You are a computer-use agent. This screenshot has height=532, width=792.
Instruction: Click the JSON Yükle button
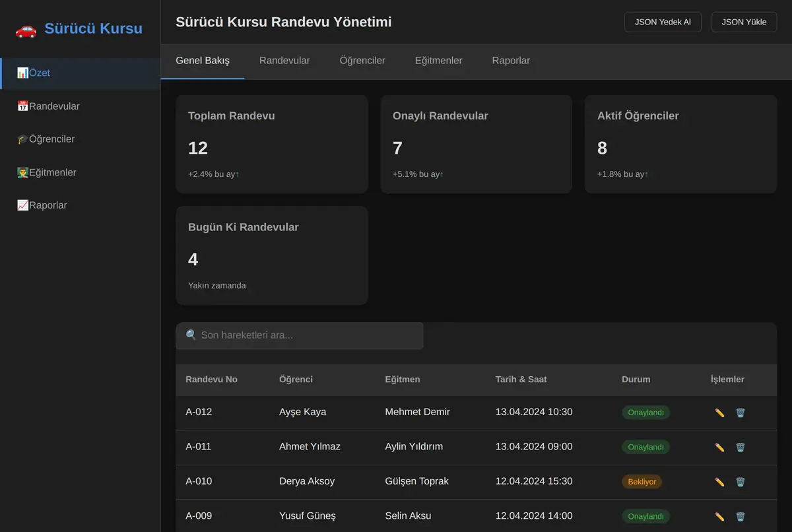[744, 22]
